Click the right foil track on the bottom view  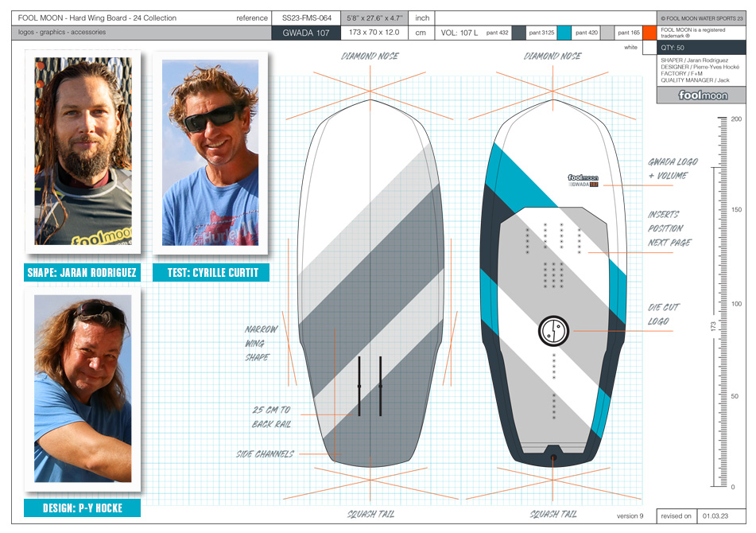tap(381, 387)
